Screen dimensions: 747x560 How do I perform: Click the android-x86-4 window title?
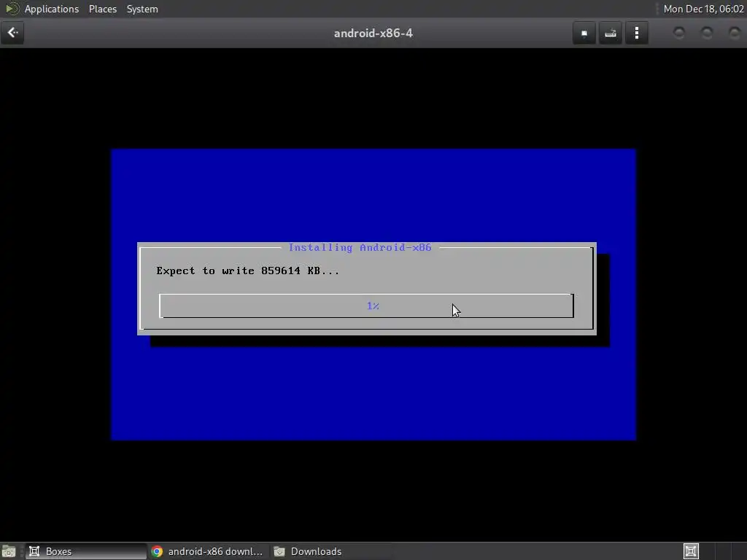coord(373,33)
